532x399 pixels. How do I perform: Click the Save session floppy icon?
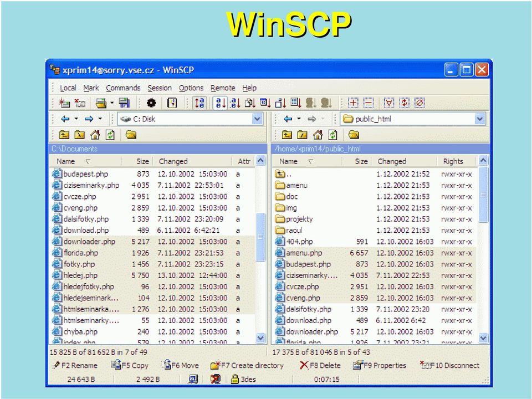coord(124,103)
